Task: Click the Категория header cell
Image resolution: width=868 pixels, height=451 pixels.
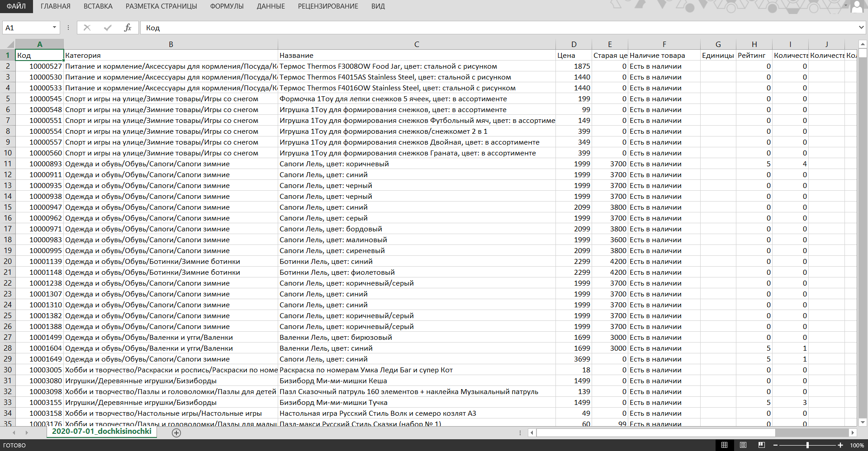Action: tap(171, 55)
